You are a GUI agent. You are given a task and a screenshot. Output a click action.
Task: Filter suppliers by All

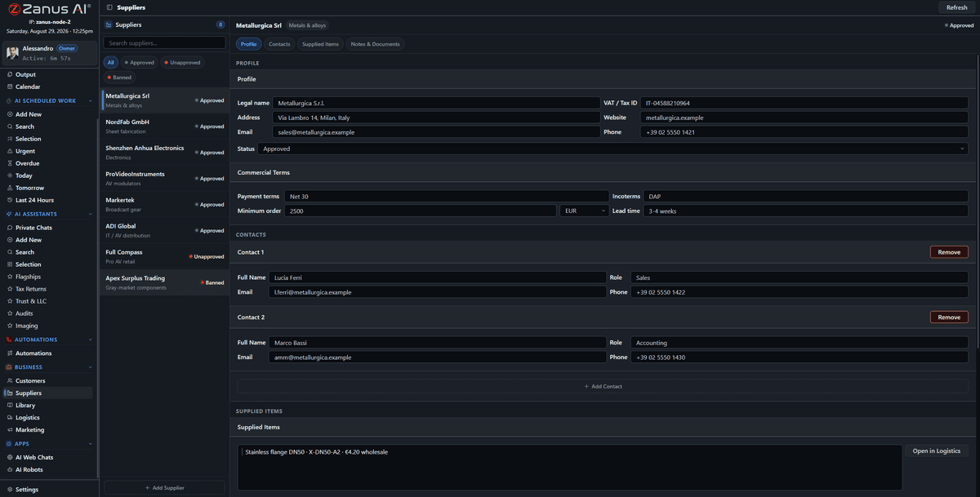tap(110, 62)
